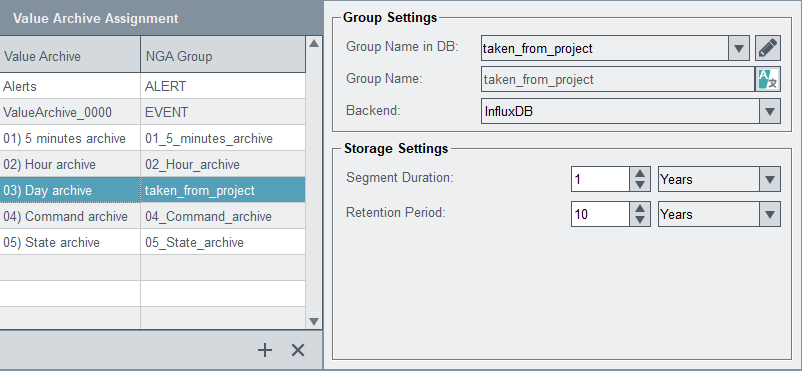Image resolution: width=802 pixels, height=371 pixels.
Task: Increase Segment Duration with up arrow
Action: (x=639, y=173)
